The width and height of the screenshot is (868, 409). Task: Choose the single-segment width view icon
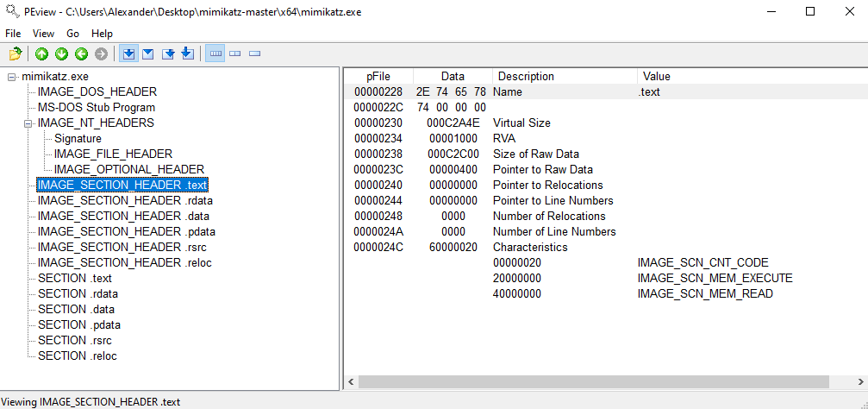254,53
